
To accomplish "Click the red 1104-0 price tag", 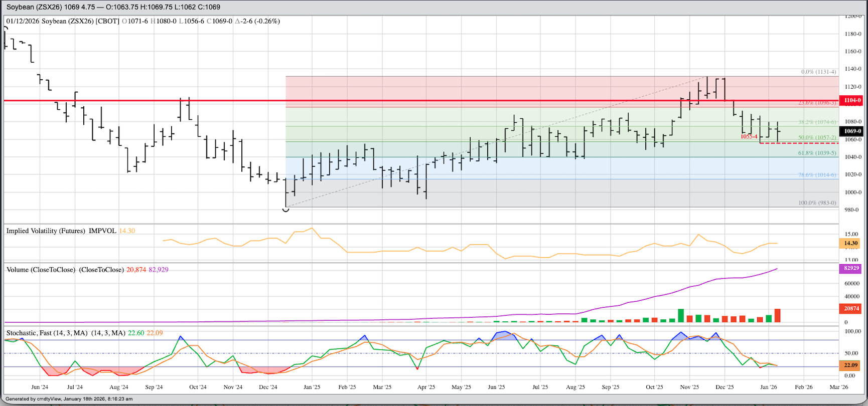I will [x=851, y=100].
